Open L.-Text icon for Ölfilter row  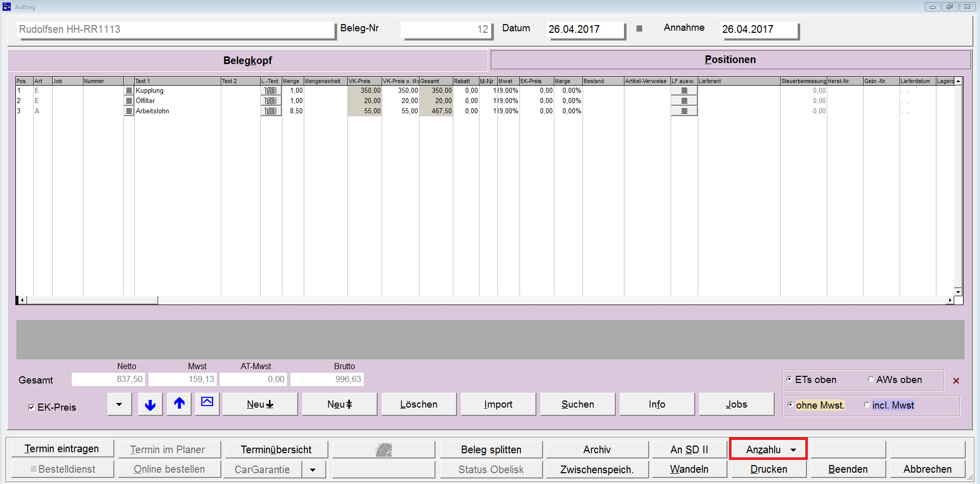[x=271, y=101]
